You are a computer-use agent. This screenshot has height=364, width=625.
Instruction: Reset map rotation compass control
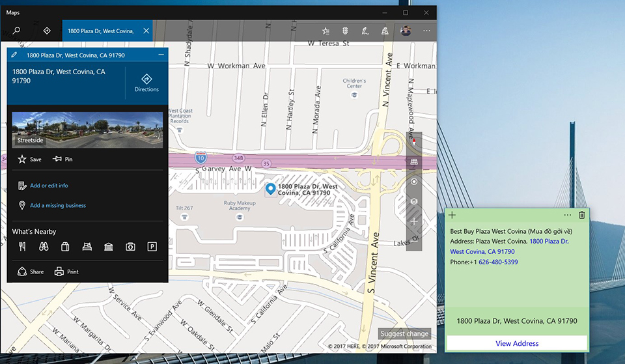coord(414,141)
